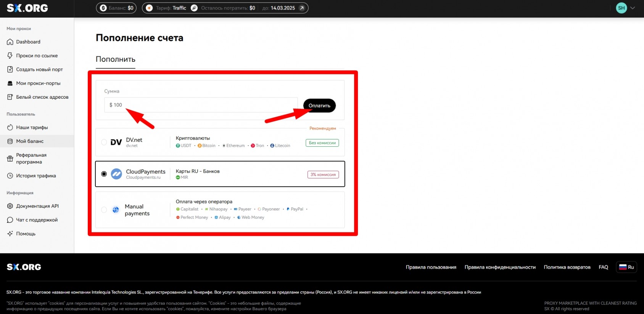Open Чат с поддержкой
The image size is (644, 314).
coord(37,220)
